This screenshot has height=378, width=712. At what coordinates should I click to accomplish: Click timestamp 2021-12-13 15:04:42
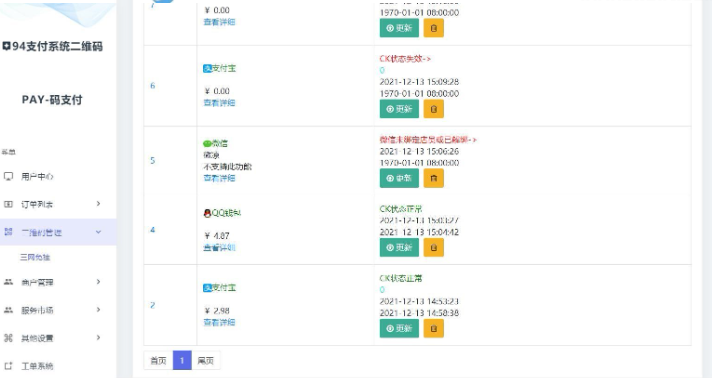point(419,232)
